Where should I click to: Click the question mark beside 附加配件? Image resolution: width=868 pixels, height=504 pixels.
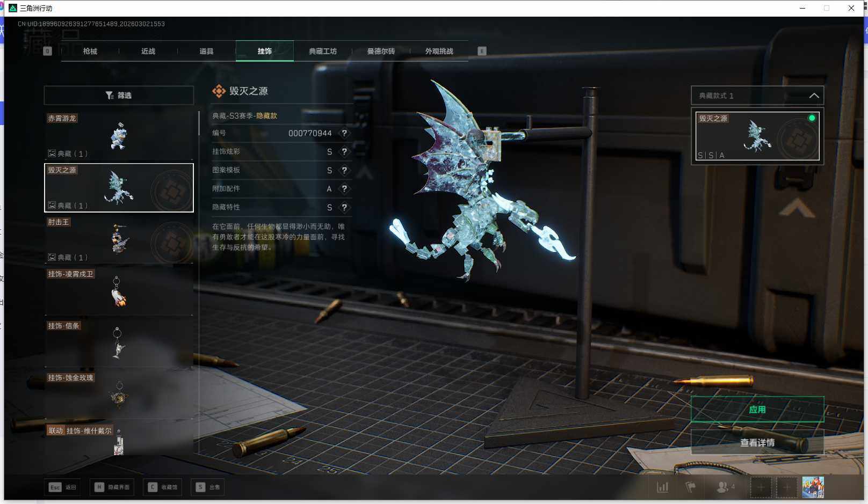(x=344, y=189)
